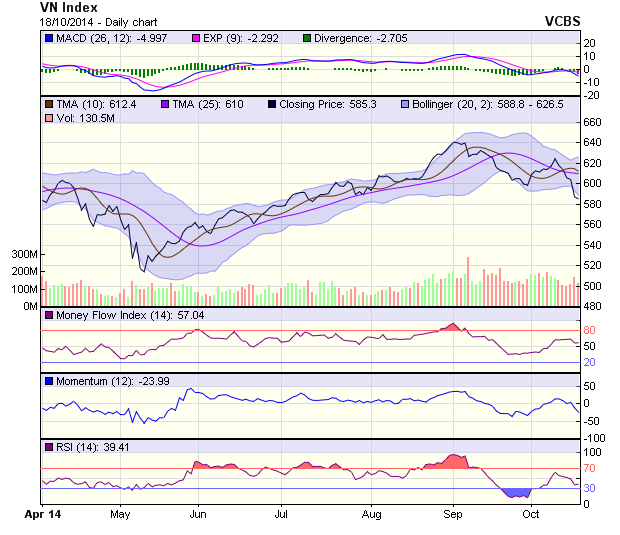Click the magenta EXP (9) legend swatch
The width and height of the screenshot is (620, 535).
[197, 38]
